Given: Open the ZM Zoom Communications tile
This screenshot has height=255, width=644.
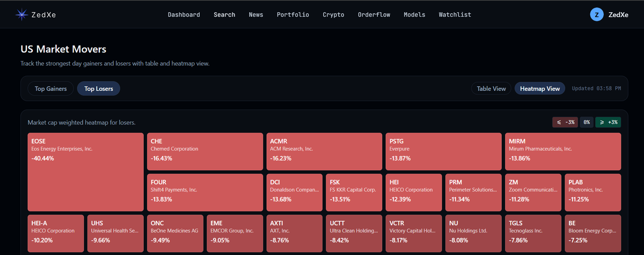Looking at the screenshot, I should point(533,192).
